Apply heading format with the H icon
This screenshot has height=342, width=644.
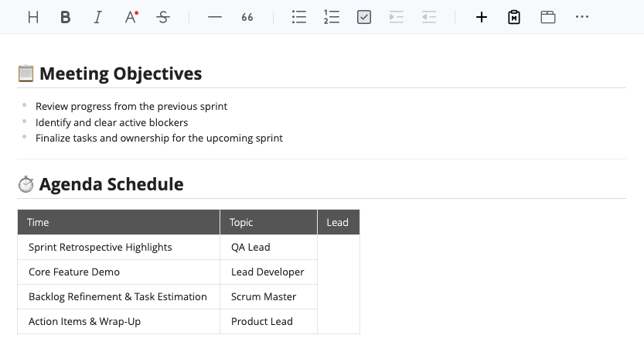pyautogui.click(x=33, y=17)
